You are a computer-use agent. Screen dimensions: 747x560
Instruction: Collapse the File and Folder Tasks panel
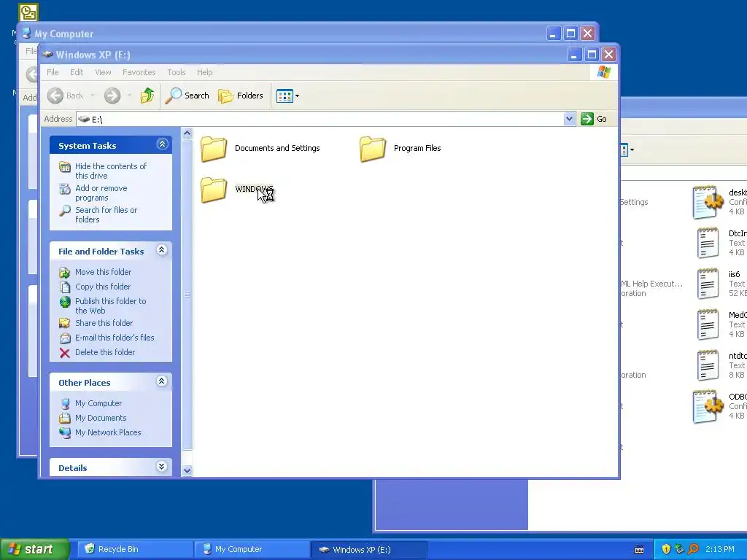pos(162,250)
